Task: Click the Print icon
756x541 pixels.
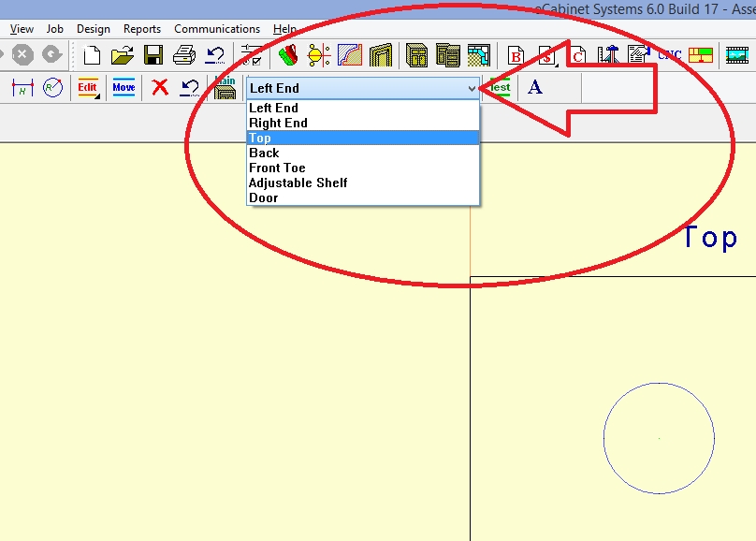Action: pos(184,55)
